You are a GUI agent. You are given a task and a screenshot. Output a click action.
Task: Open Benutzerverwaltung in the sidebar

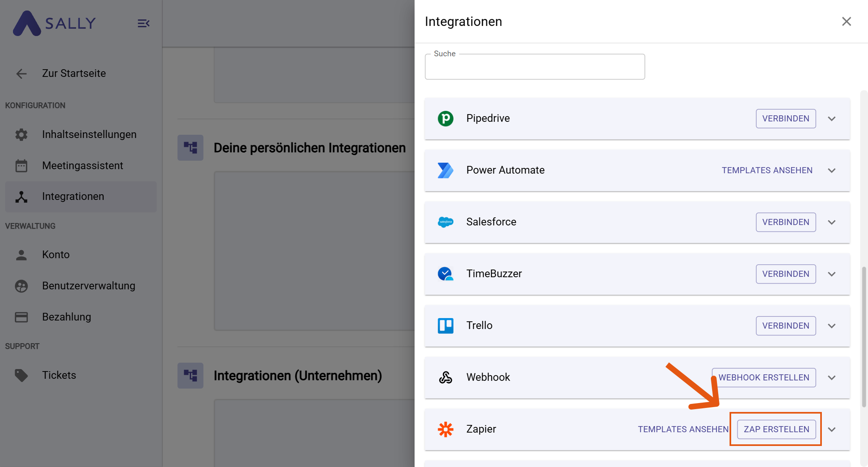81,286
